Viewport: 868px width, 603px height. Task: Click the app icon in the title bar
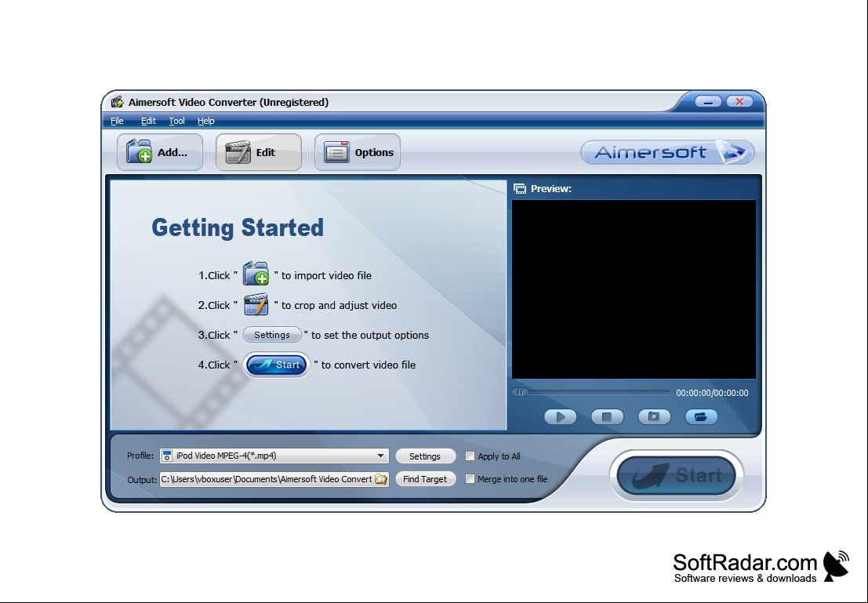pos(117,102)
